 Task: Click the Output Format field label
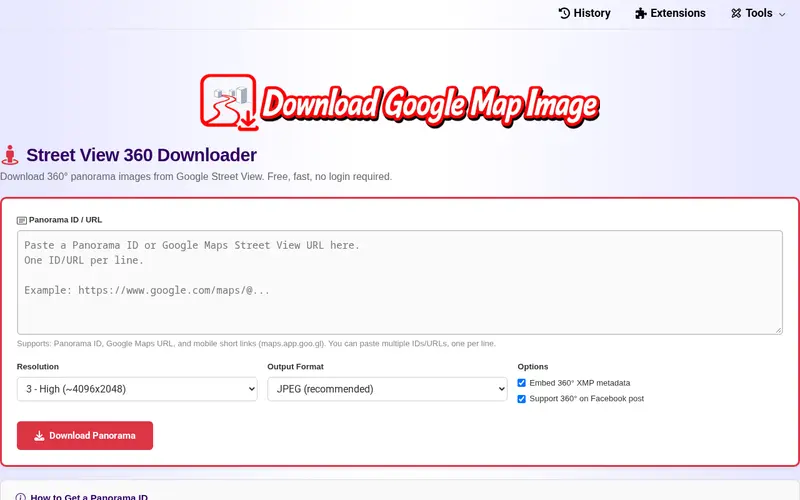tap(295, 366)
